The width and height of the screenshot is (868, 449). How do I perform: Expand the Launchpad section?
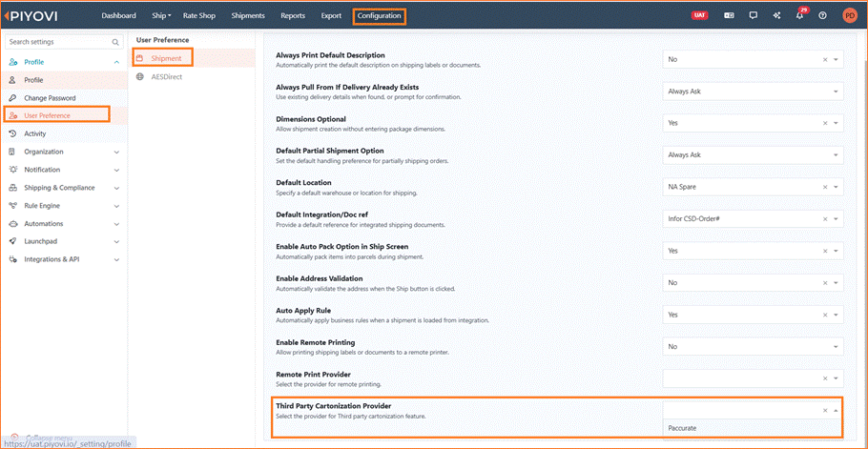coord(116,241)
